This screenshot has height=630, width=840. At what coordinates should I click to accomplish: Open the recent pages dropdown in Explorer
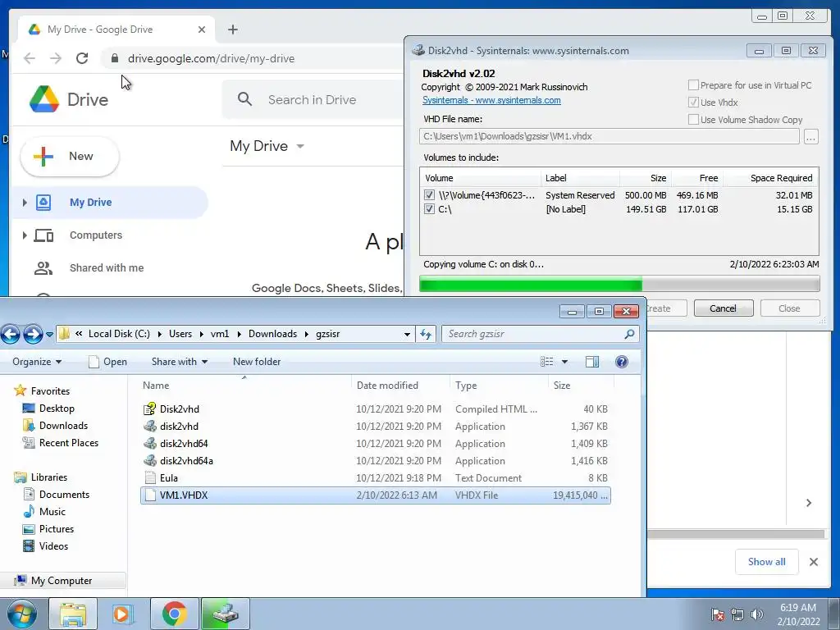49,335
